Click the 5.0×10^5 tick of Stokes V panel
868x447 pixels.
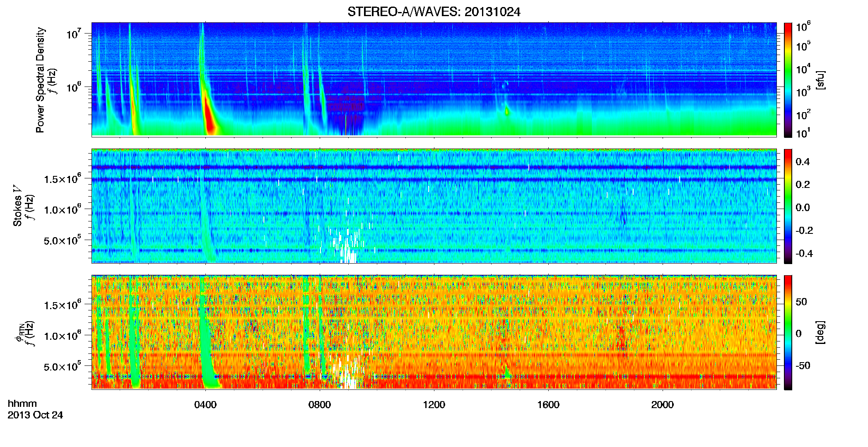tap(62, 240)
